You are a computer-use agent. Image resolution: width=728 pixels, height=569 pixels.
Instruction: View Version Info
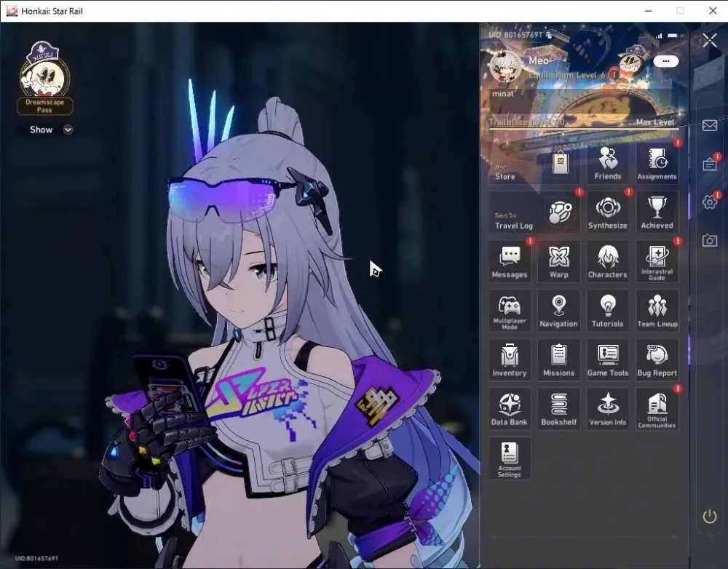[608, 410]
